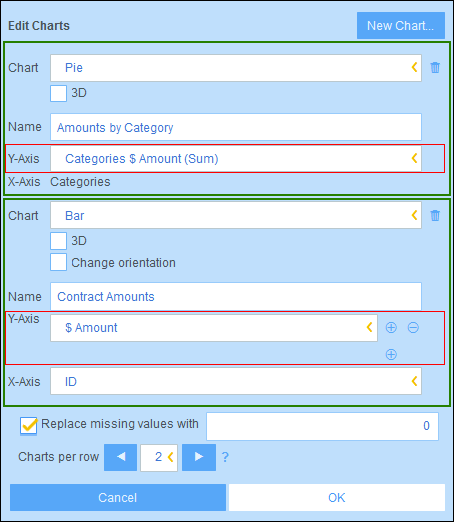The height and width of the screenshot is (522, 454).
Task: Click plus icon beside $ Amount field
Action: coord(391,328)
